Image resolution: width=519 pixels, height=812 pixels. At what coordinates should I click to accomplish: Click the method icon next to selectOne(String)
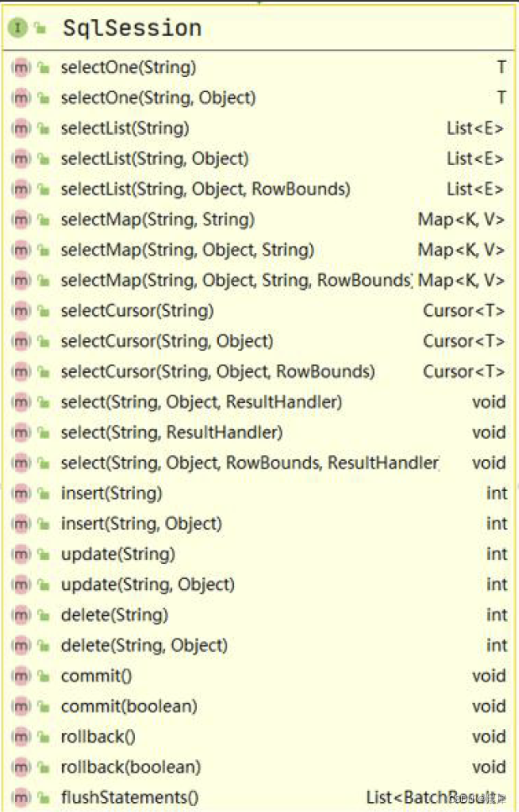click(x=20, y=67)
